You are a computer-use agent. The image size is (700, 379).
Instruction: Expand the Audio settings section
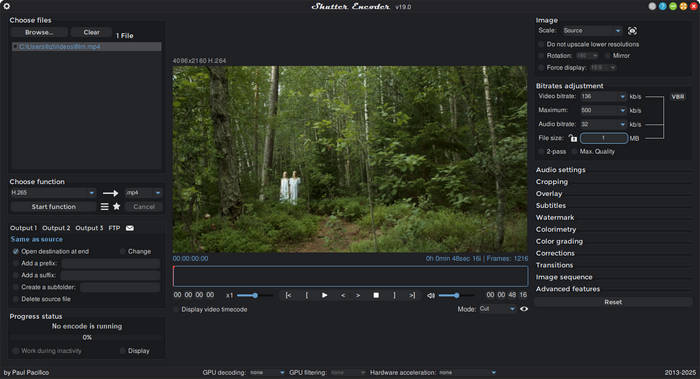561,170
